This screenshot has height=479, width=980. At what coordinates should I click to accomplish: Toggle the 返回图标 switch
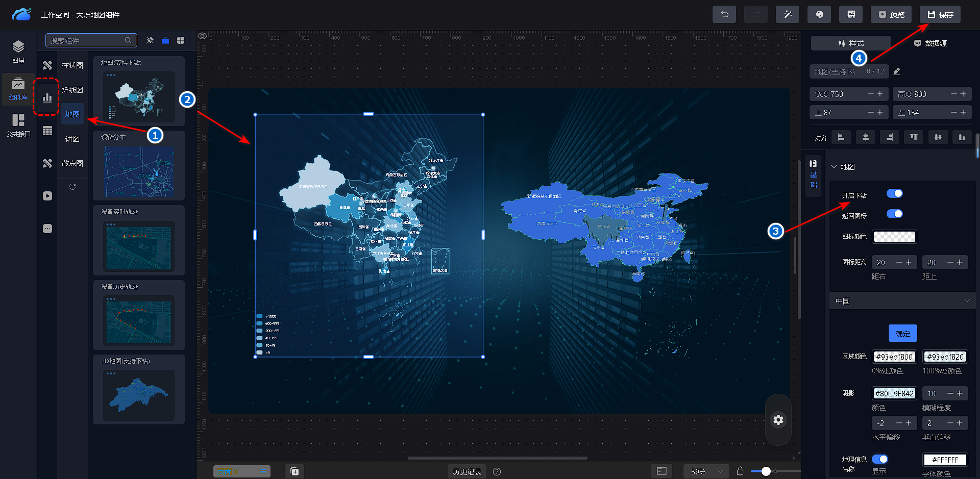(894, 214)
